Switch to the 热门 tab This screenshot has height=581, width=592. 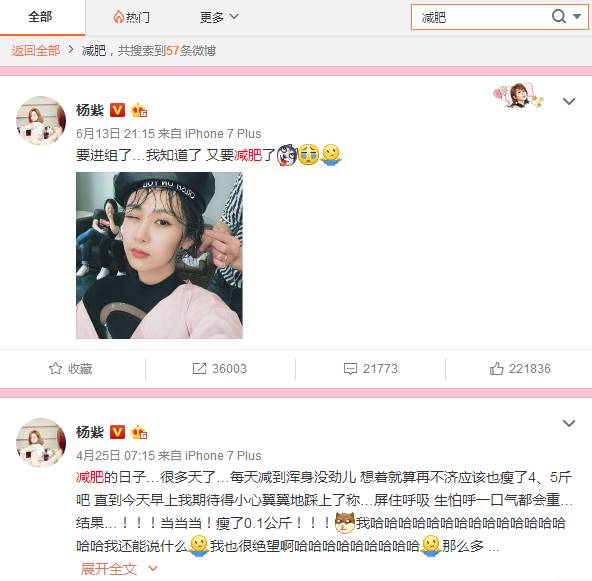tap(131, 17)
